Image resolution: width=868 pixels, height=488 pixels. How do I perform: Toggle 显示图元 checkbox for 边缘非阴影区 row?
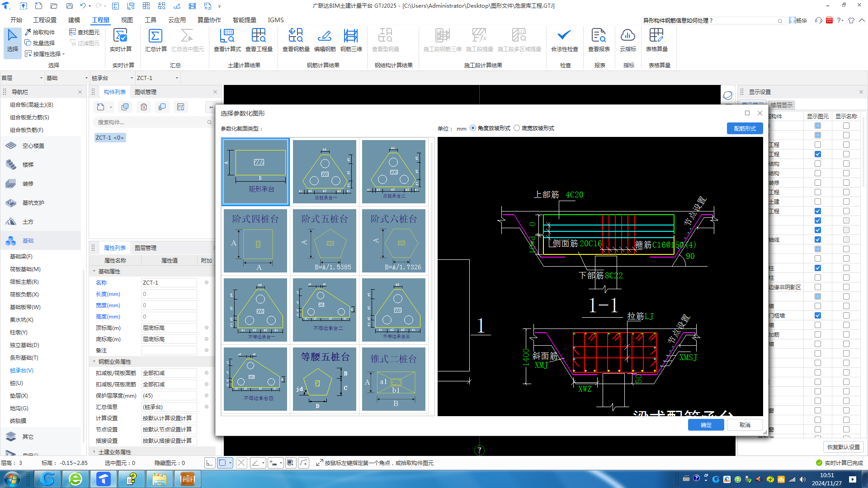(x=818, y=287)
